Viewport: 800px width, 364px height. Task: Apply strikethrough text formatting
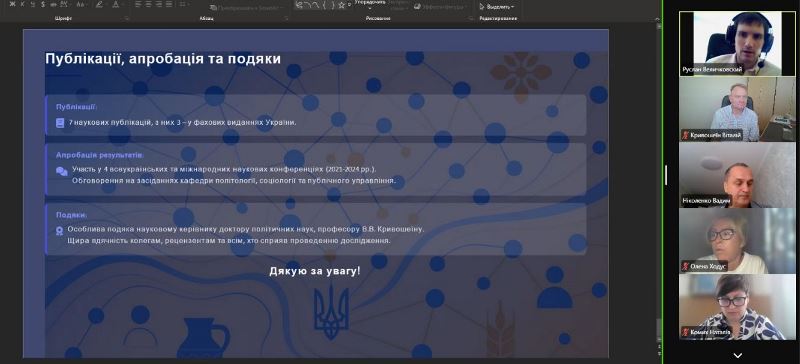pos(54,4)
